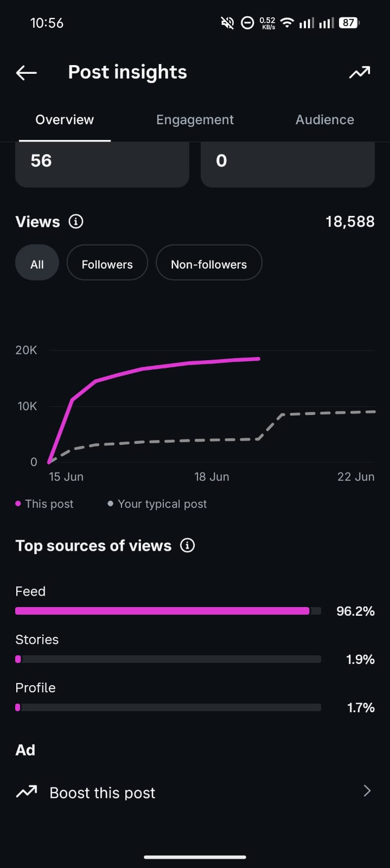Tap the muted bell status icon
The width and height of the screenshot is (390, 868).
[227, 23]
